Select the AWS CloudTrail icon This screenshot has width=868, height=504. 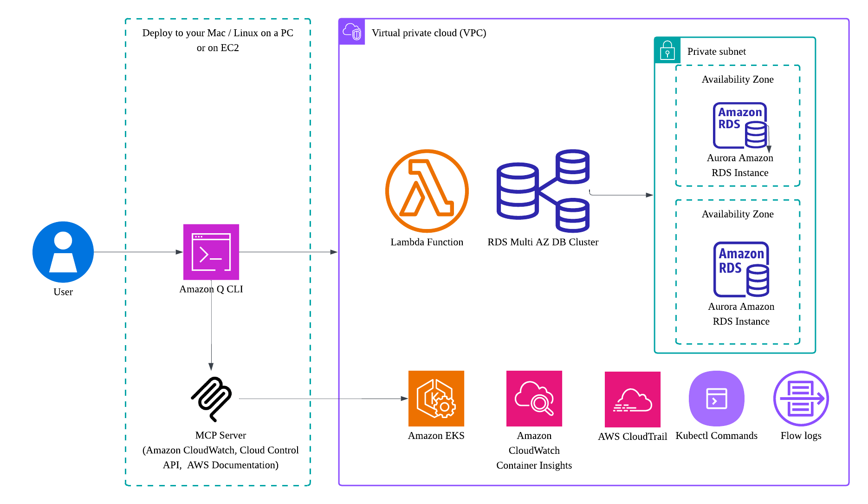(632, 399)
